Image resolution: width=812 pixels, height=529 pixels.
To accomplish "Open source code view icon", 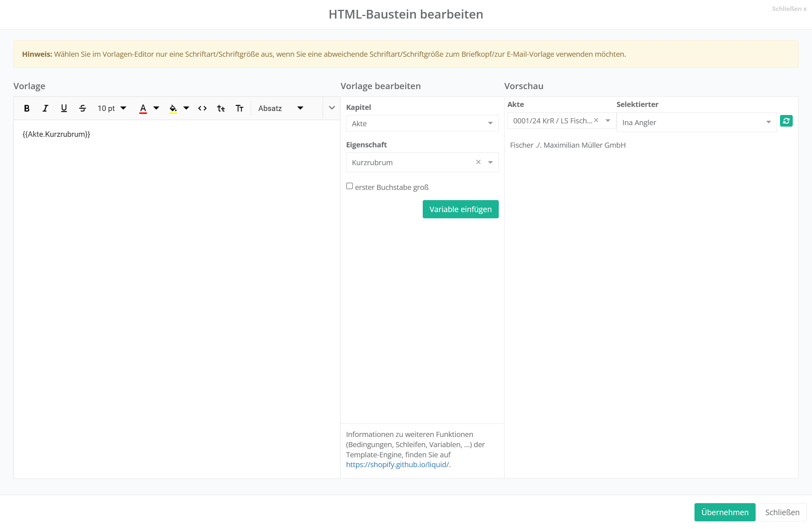I will click(202, 108).
